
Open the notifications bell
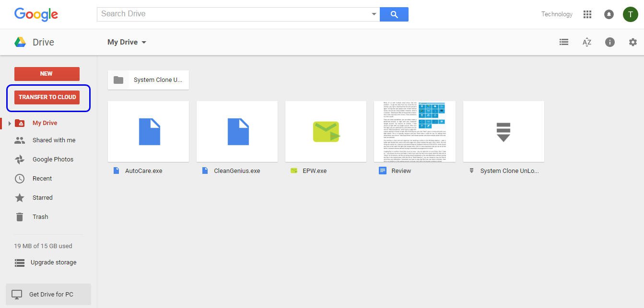pos(609,14)
